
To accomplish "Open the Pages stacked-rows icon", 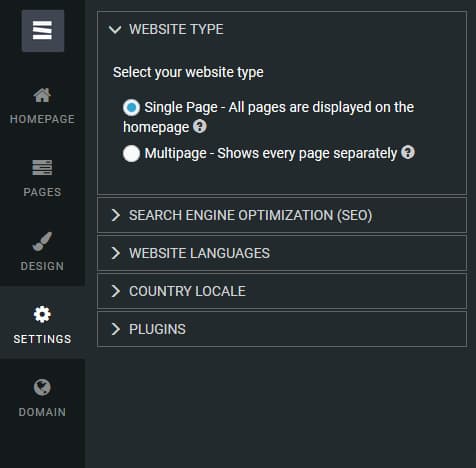I will (x=42, y=168).
